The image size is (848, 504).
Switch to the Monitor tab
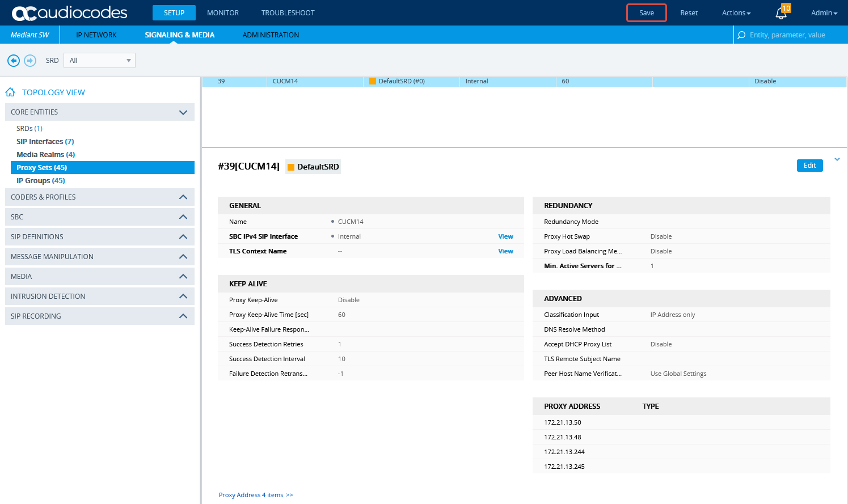tap(223, 13)
